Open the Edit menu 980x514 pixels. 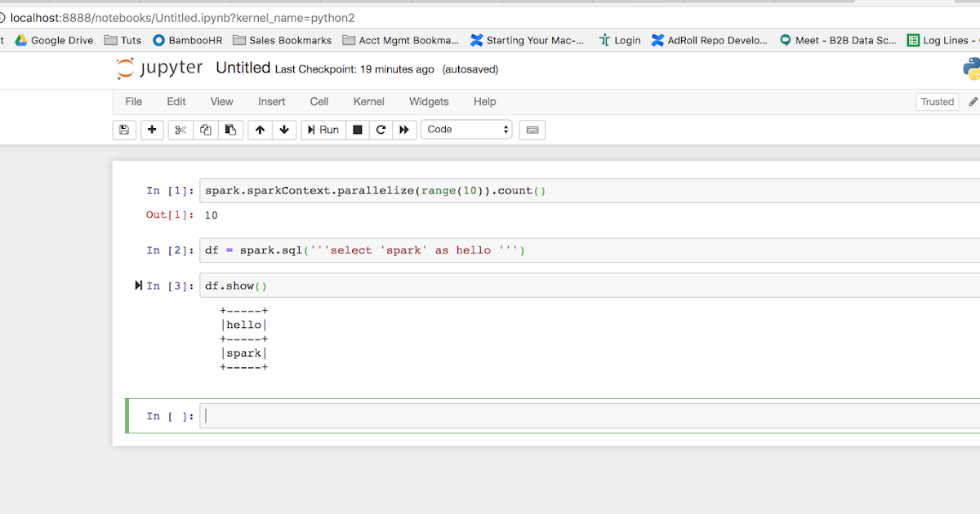(176, 102)
